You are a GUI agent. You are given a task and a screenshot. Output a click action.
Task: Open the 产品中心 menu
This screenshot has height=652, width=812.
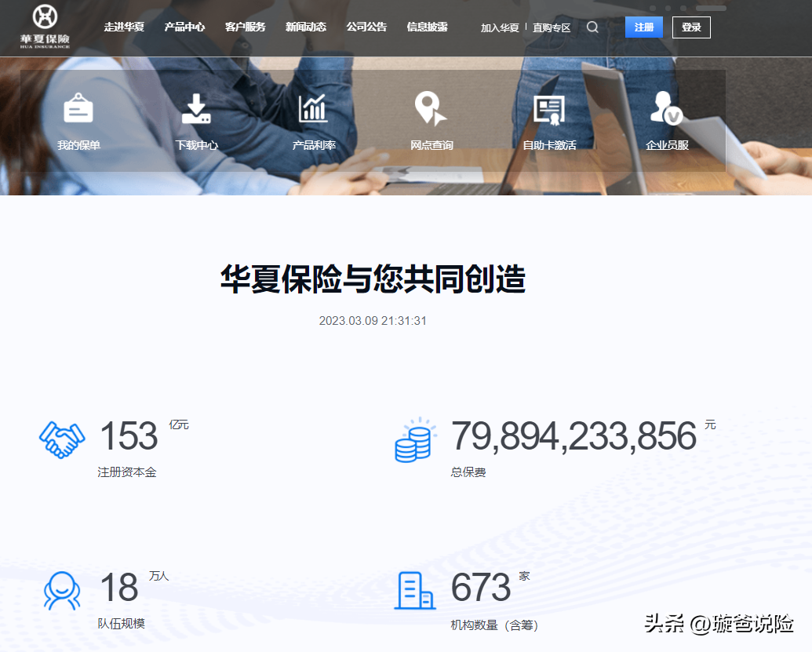pyautogui.click(x=184, y=27)
